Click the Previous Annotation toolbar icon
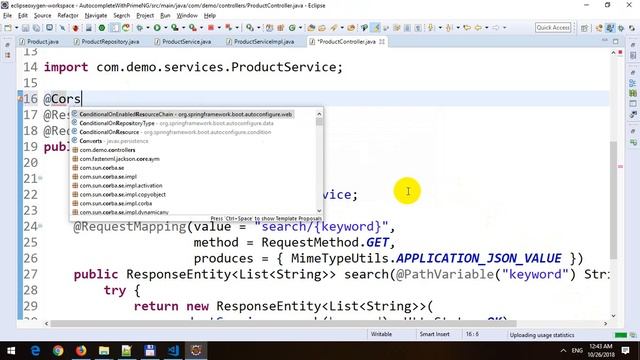 point(449,28)
